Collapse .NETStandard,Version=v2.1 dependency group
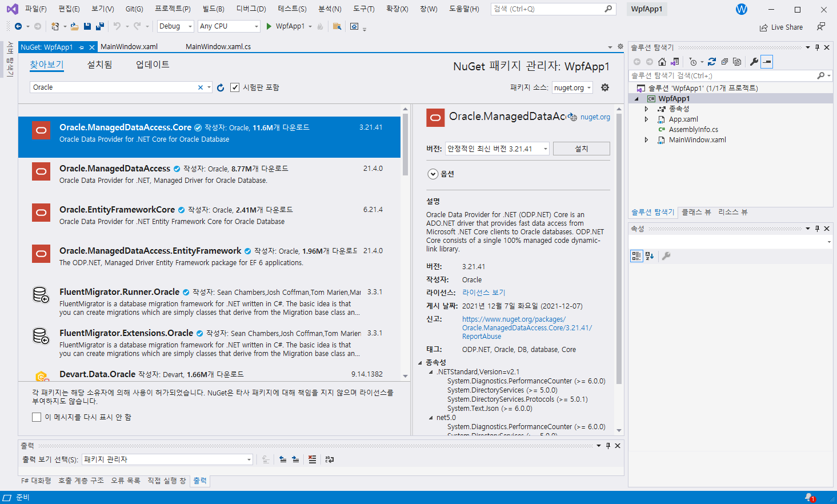The image size is (837, 504). [x=431, y=372]
